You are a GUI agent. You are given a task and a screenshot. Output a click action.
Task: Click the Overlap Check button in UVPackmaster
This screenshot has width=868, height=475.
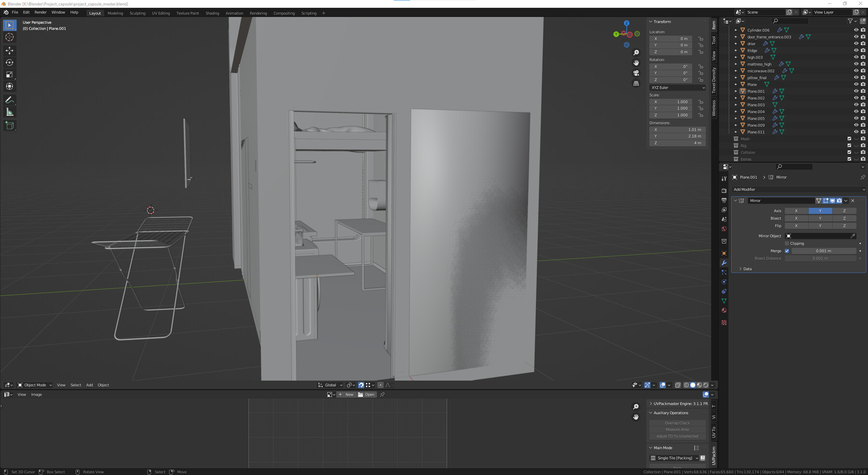click(677, 422)
